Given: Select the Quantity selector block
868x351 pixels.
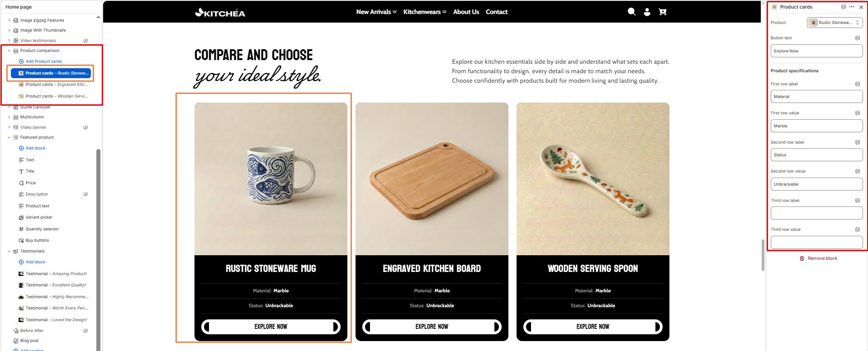Looking at the screenshot, I should coord(42,229).
